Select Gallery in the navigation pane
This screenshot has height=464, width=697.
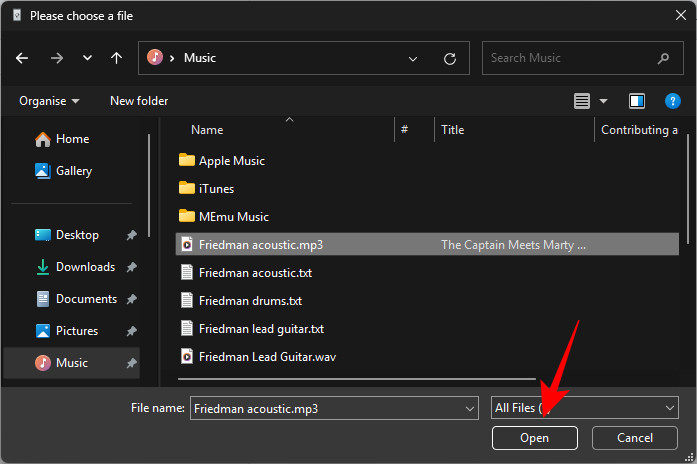(x=74, y=171)
